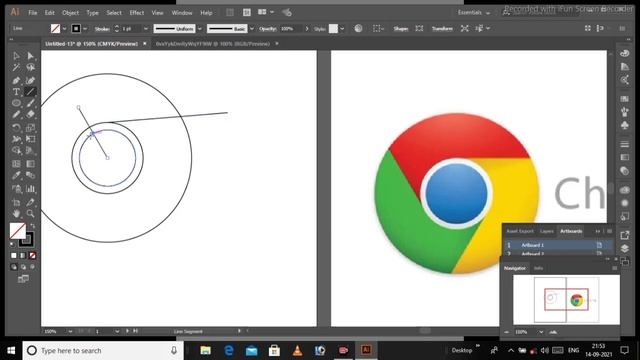Open the File menu
This screenshot has width=640, height=360.
(33, 13)
